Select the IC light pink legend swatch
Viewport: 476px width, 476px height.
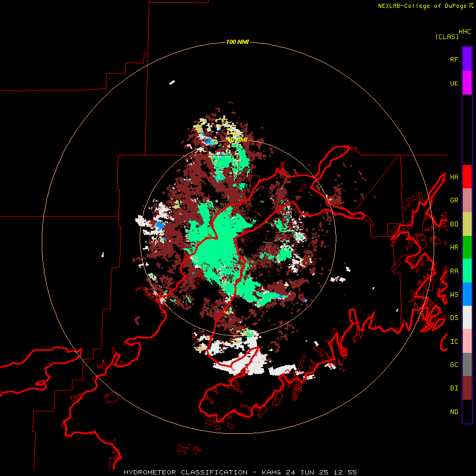coord(467,341)
